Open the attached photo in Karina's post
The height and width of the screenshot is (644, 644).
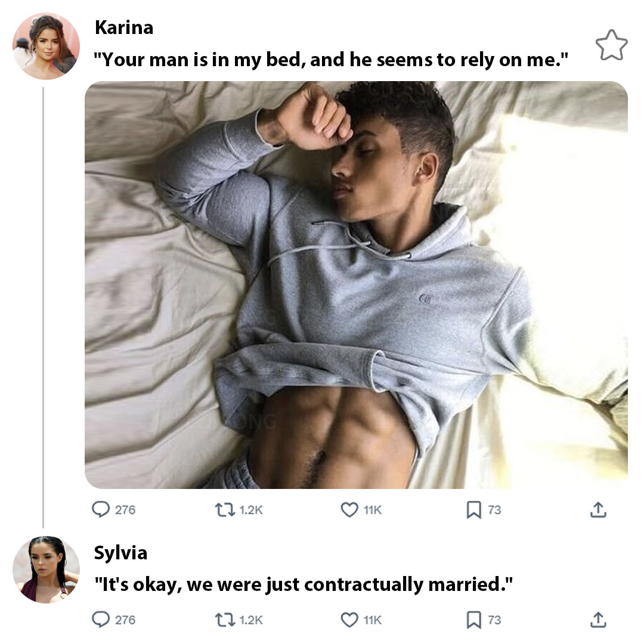click(x=356, y=284)
